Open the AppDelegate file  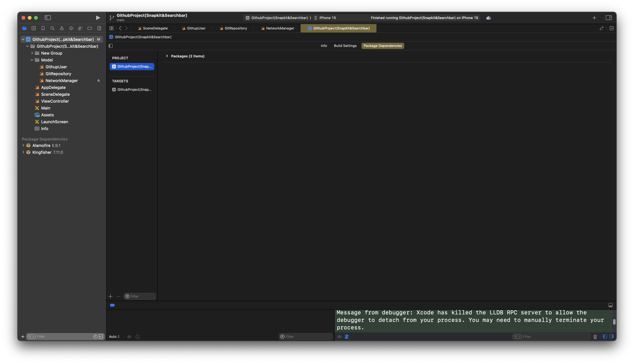(53, 87)
